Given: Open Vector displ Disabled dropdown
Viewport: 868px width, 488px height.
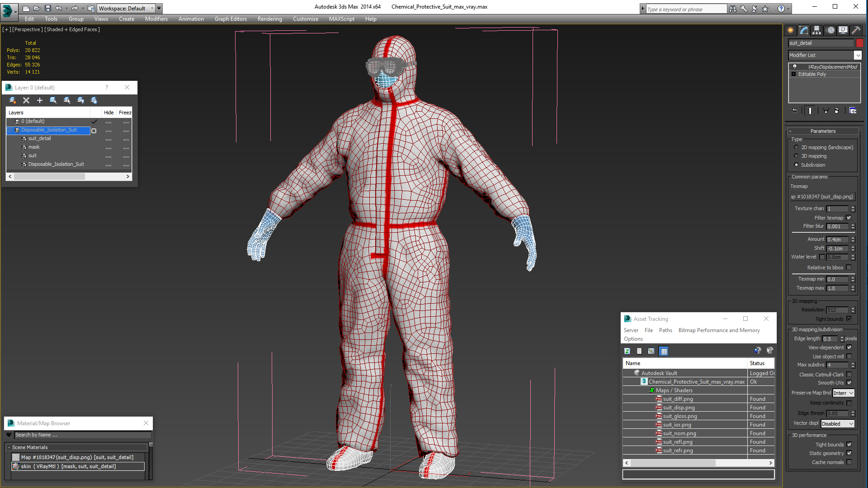Looking at the screenshot, I should pos(838,424).
